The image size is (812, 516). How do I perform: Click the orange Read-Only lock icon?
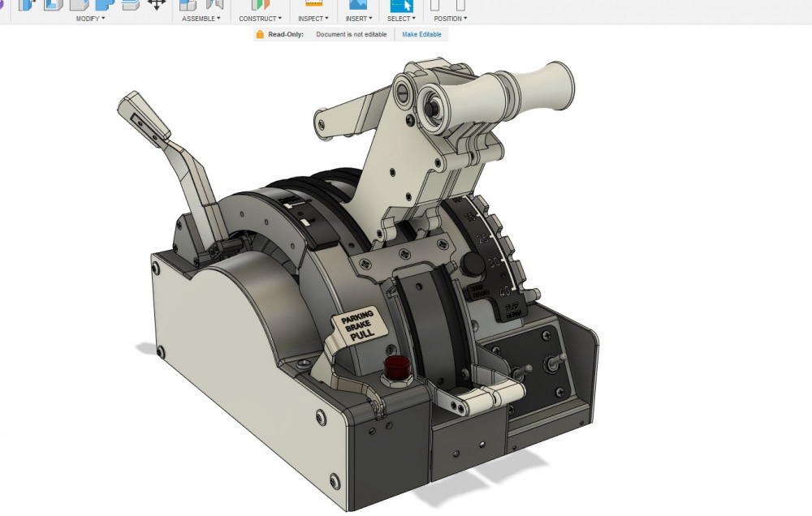(260, 34)
